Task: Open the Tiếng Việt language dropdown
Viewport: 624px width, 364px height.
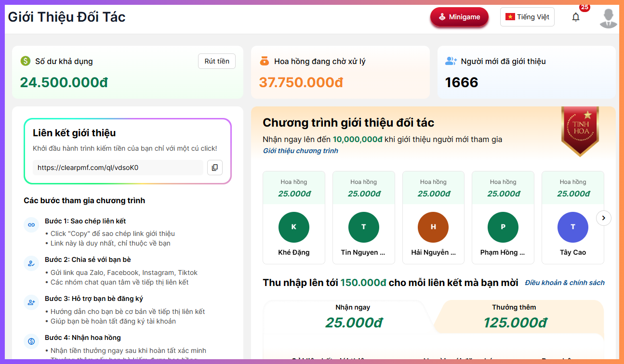Action: pyautogui.click(x=527, y=17)
